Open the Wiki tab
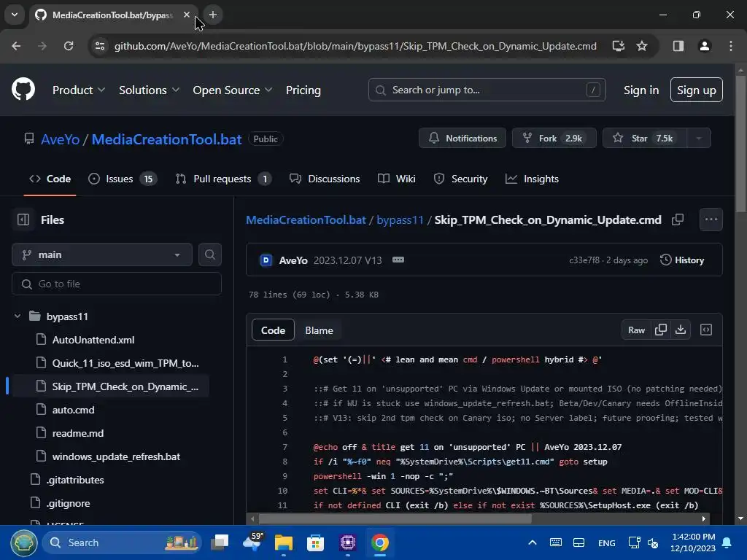 coord(396,179)
